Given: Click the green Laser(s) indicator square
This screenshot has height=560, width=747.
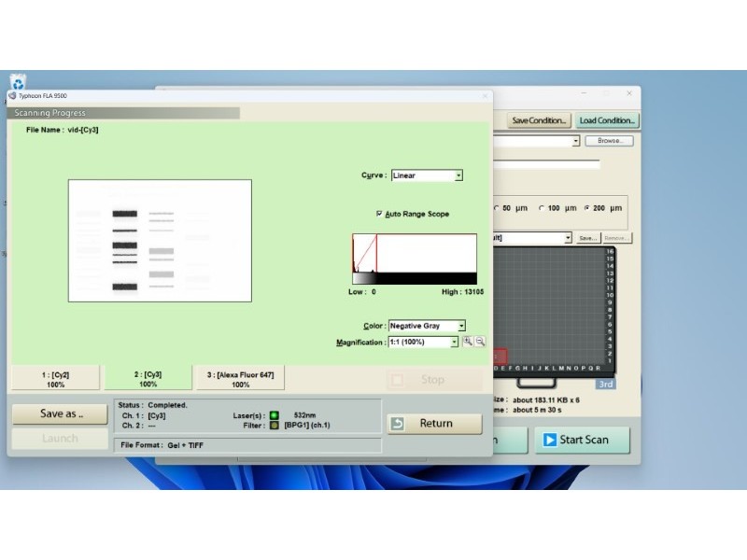Looking at the screenshot, I should tap(275, 415).
